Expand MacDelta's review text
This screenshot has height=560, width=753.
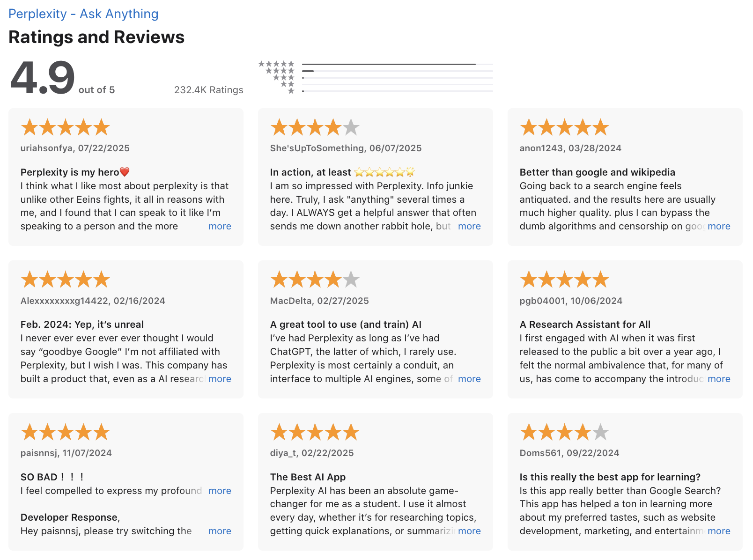click(x=469, y=379)
